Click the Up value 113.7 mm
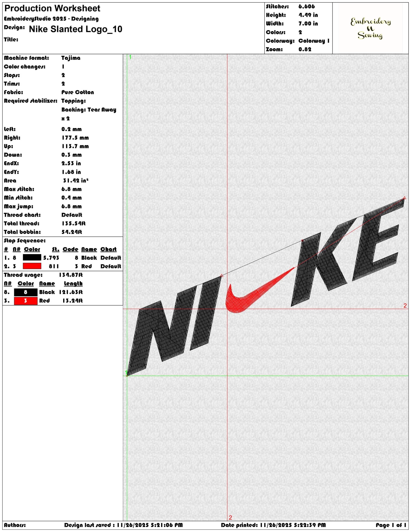Screen dimensions: 411x532 pos(75,146)
